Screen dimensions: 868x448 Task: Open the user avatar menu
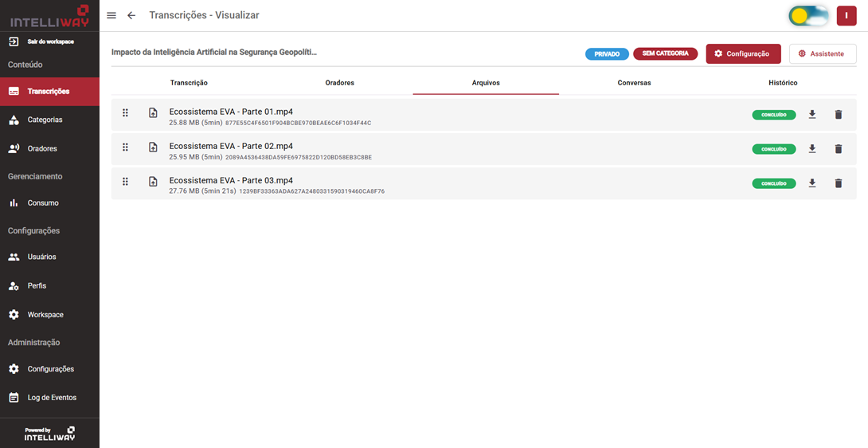(x=846, y=16)
